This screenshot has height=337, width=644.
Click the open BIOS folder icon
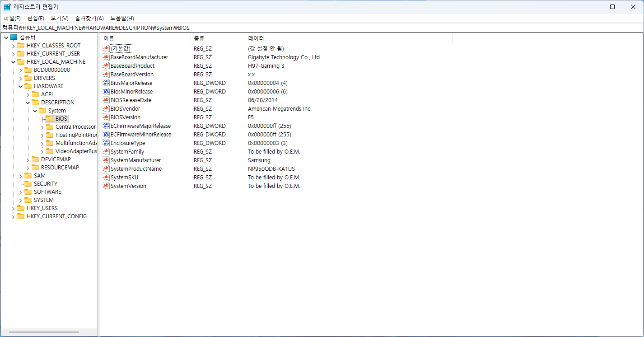[x=50, y=119]
